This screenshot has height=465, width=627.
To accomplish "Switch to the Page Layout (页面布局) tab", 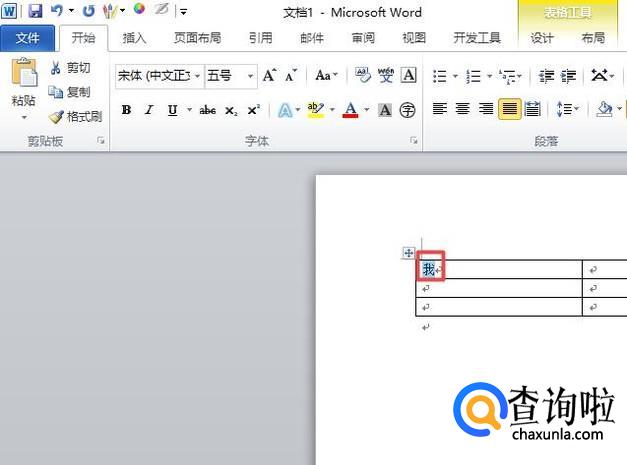I will (198, 38).
